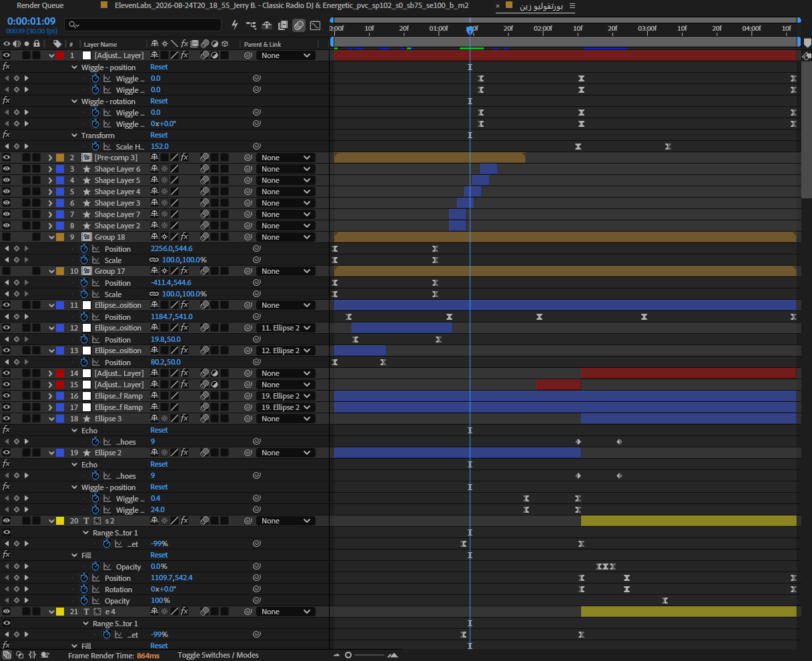Screen dimensions: 812x661
Task: Open parent dropdown showing 11. Ellipse 2
Action: (286, 328)
